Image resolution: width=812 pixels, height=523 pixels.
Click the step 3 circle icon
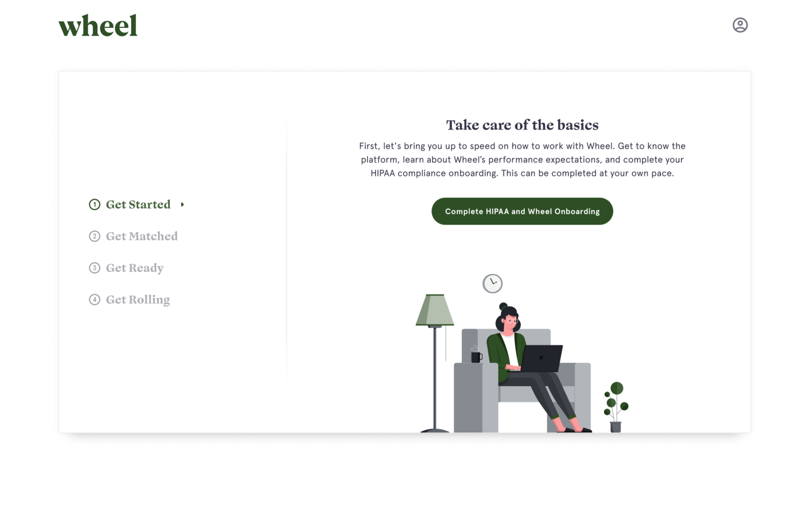[x=95, y=268]
